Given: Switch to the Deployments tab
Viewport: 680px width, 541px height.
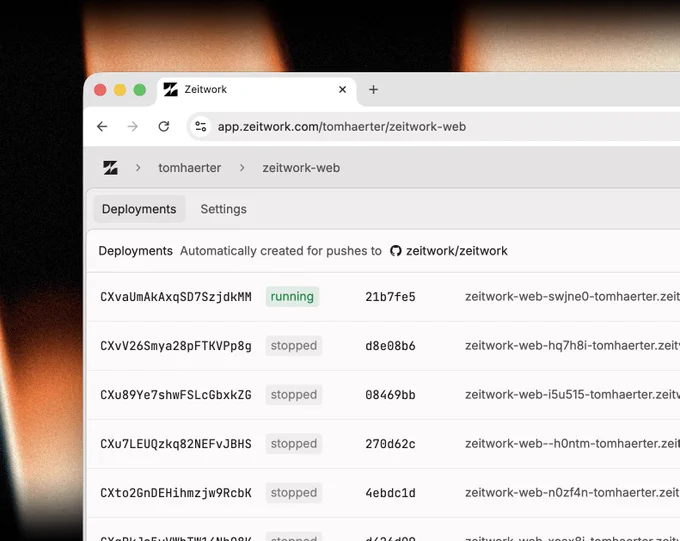Looking at the screenshot, I should point(139,209).
